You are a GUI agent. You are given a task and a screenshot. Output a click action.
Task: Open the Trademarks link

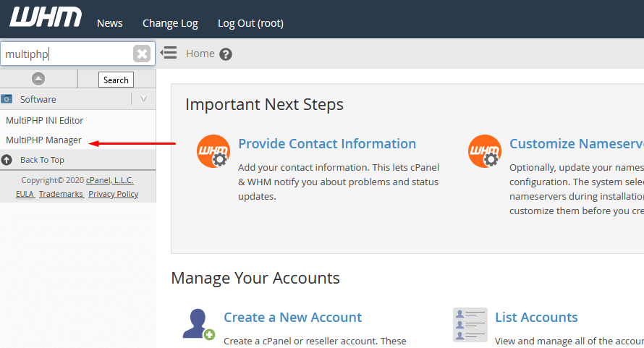(61, 194)
